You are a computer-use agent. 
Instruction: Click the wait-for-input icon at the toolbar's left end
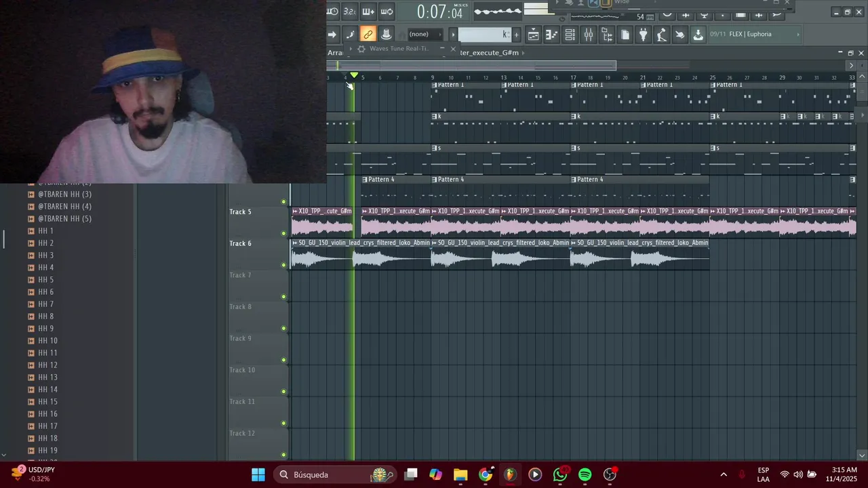[x=332, y=12]
